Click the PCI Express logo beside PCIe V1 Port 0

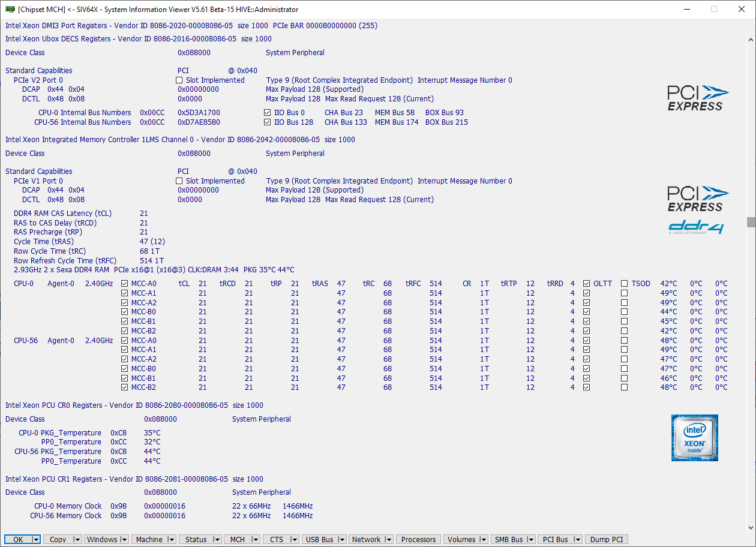click(698, 199)
